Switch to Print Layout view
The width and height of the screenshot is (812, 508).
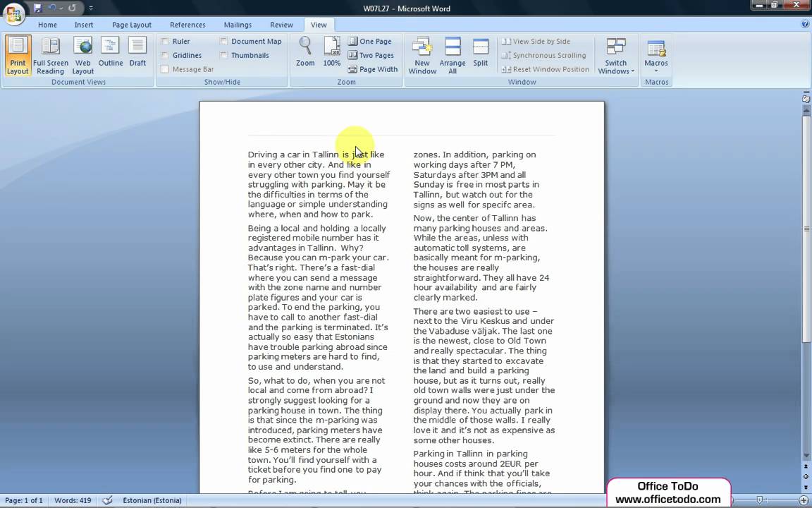[18, 56]
